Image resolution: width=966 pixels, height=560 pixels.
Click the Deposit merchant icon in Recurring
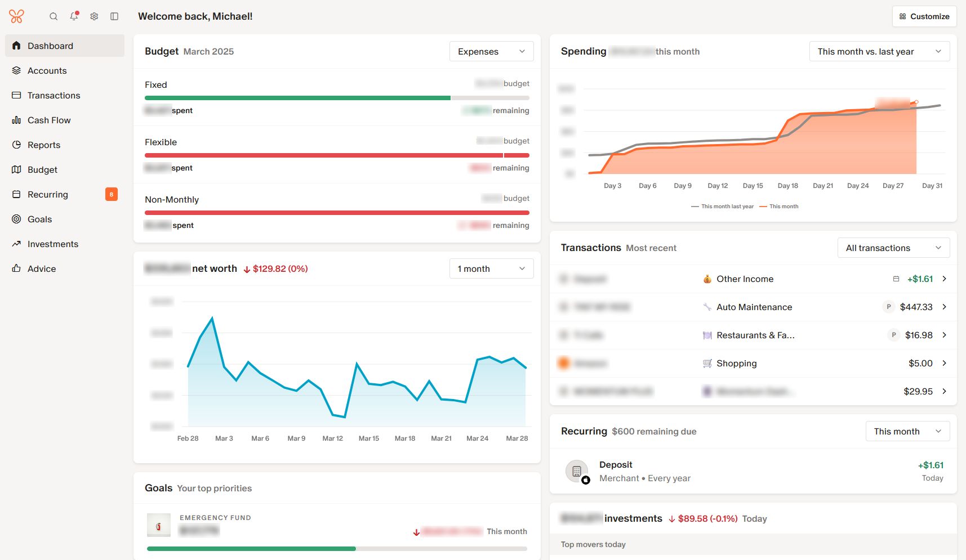[577, 471]
